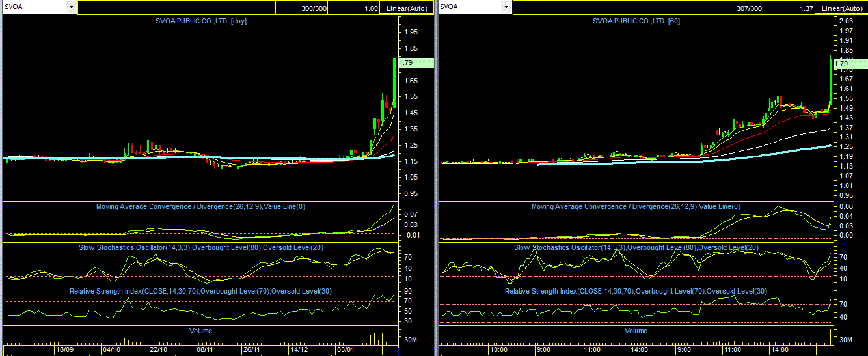Click the 1.65 level on daily price axis
The image size is (868, 356).
pos(411,81)
